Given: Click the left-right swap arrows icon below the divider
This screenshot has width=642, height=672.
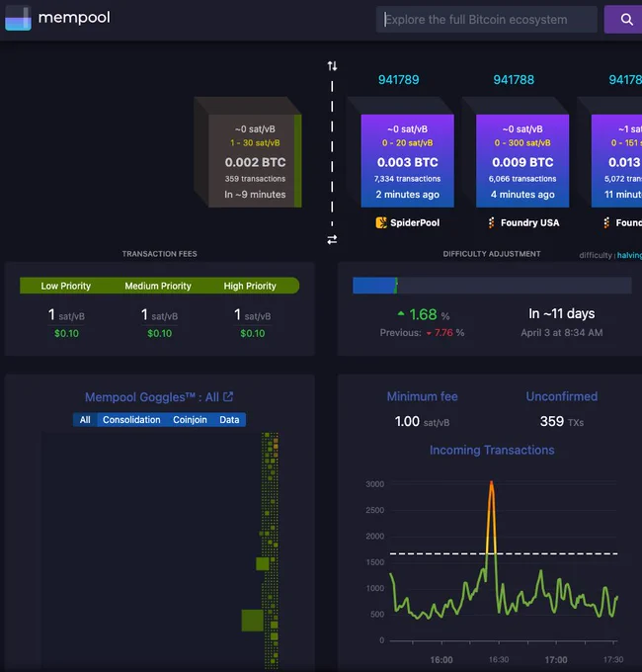Looking at the screenshot, I should click(x=332, y=239).
